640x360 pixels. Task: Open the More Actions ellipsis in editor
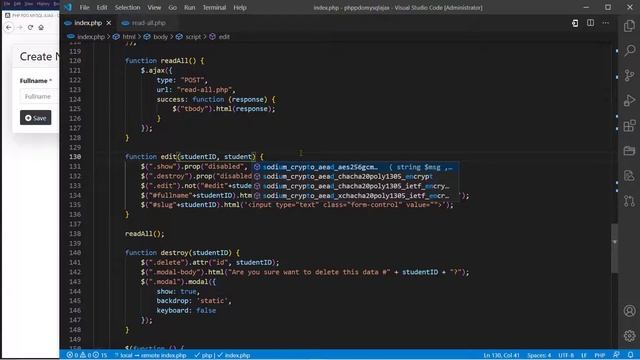point(606,23)
